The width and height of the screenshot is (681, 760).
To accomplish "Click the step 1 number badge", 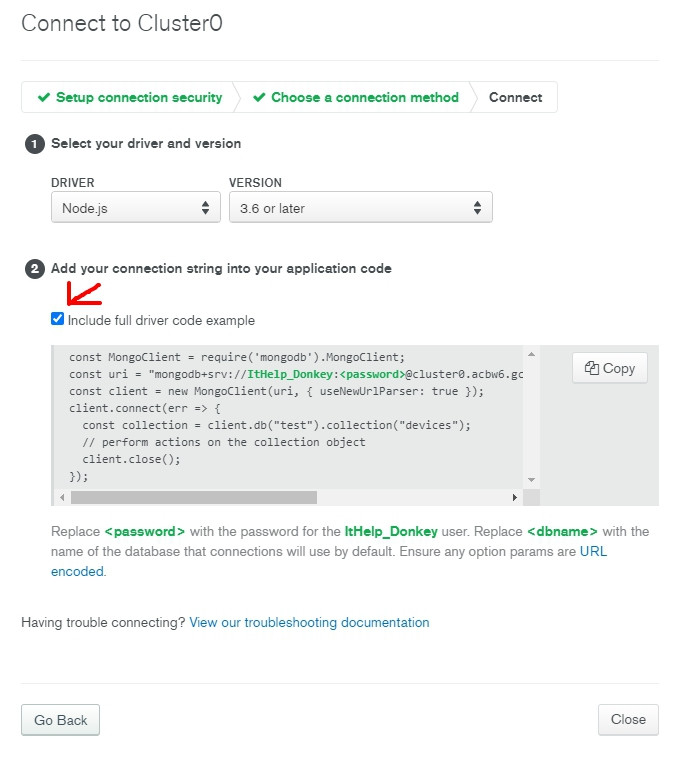I will point(35,144).
